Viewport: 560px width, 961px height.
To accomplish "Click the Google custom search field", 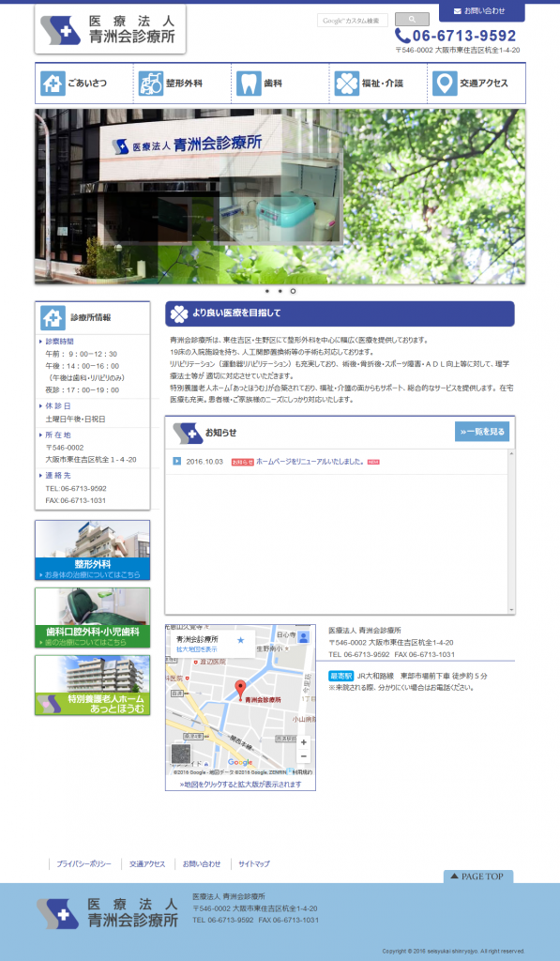I will (x=353, y=21).
